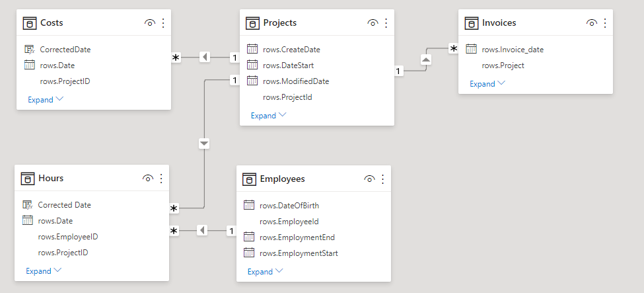Toggle visibility of the Employees table
The height and width of the screenshot is (293, 644).
[x=370, y=179]
